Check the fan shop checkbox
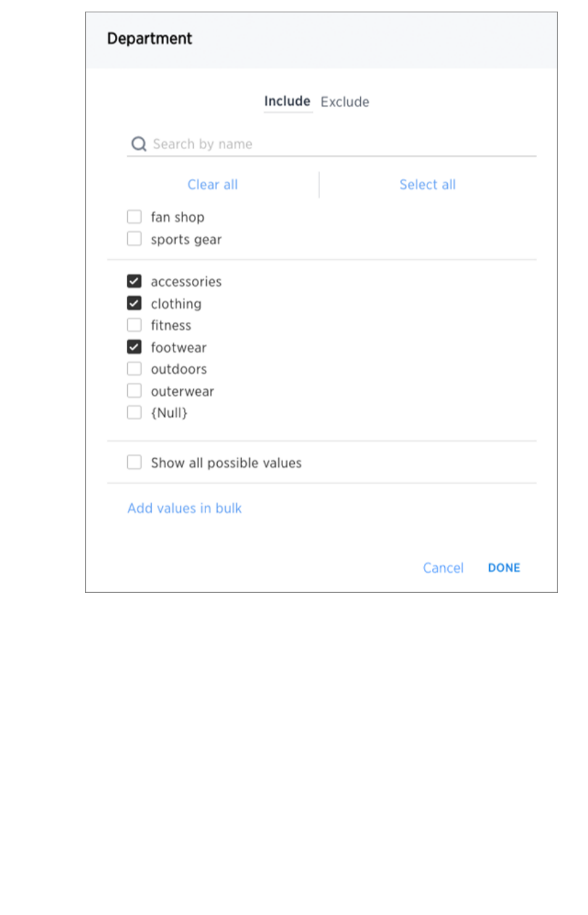The height and width of the screenshot is (915, 588). (x=135, y=217)
